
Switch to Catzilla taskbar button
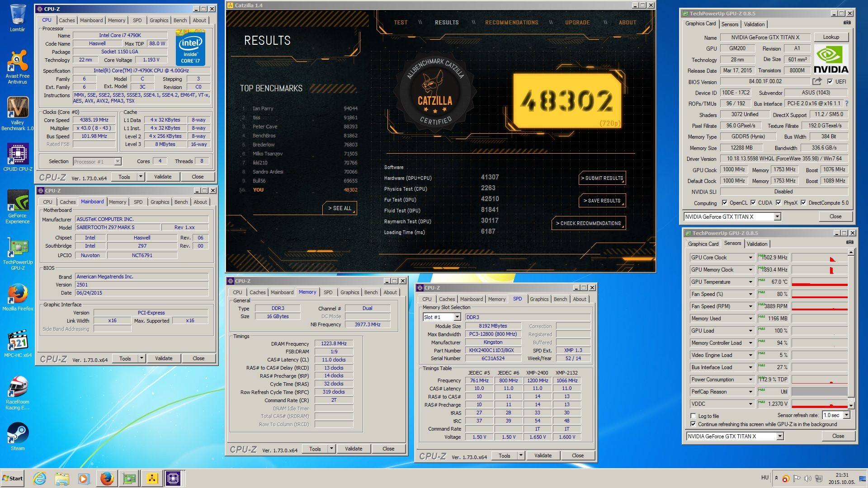point(152,479)
